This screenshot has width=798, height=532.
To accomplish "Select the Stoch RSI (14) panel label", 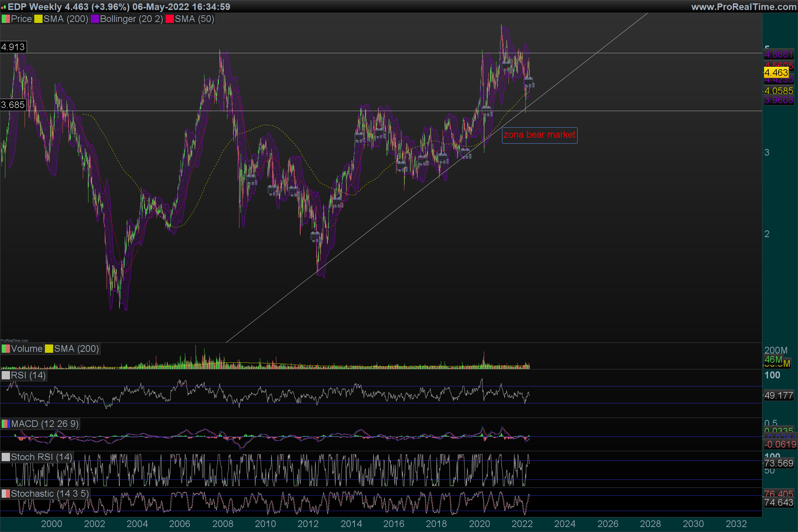I will (x=41, y=457).
